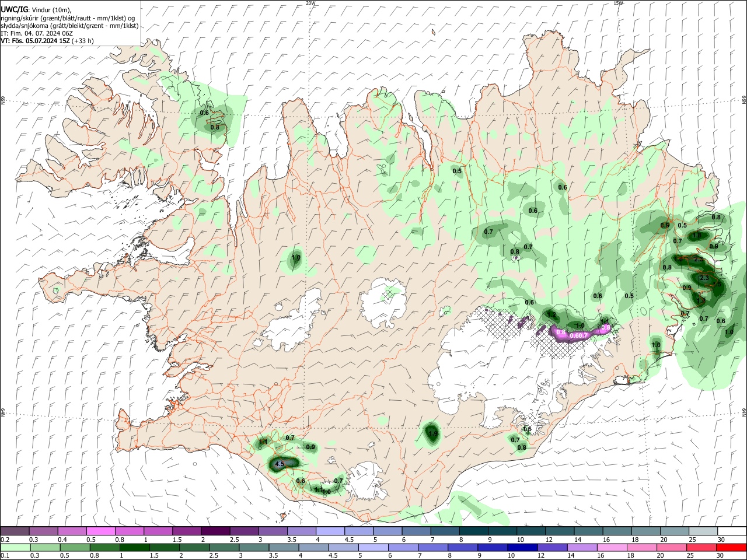The height and width of the screenshot is (560, 747).
Task: Pick the bright pink 0.5 swatch on the snow scale
Action: (100, 531)
